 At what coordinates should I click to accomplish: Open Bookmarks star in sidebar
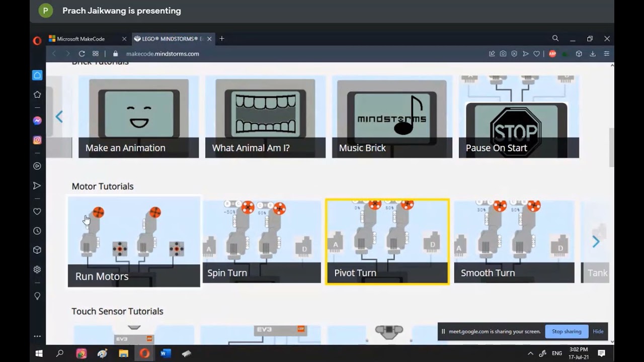37,95
